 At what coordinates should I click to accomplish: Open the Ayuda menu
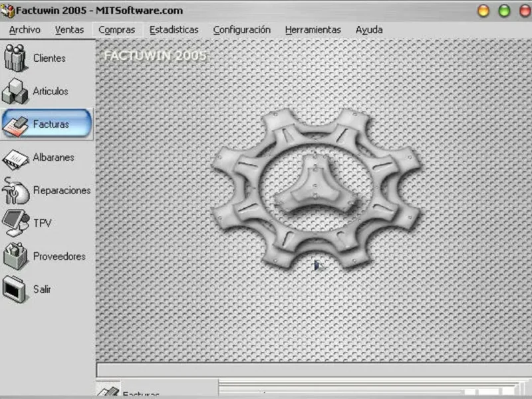point(369,30)
